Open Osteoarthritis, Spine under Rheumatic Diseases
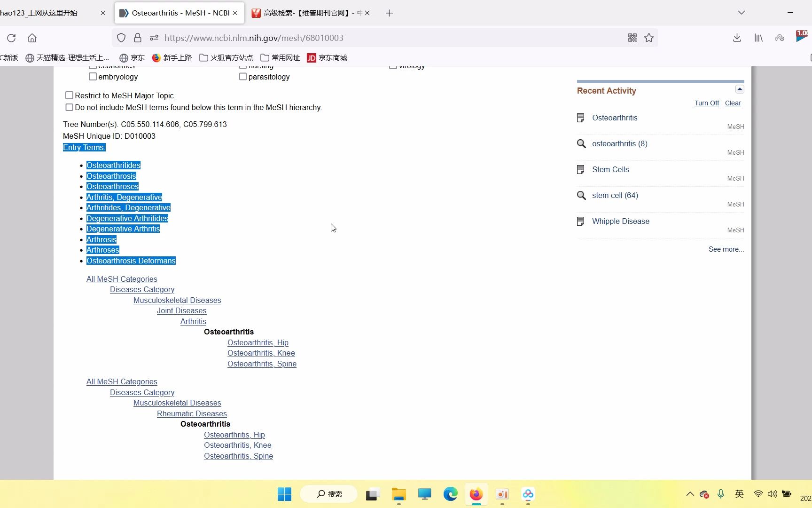Screen dimensions: 812x508 [x=238, y=456]
